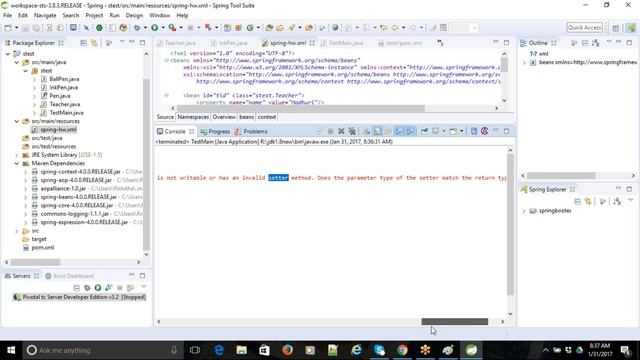The height and width of the screenshot is (360, 640).
Task: Switch to the beans editor tab
Action: (x=247, y=117)
